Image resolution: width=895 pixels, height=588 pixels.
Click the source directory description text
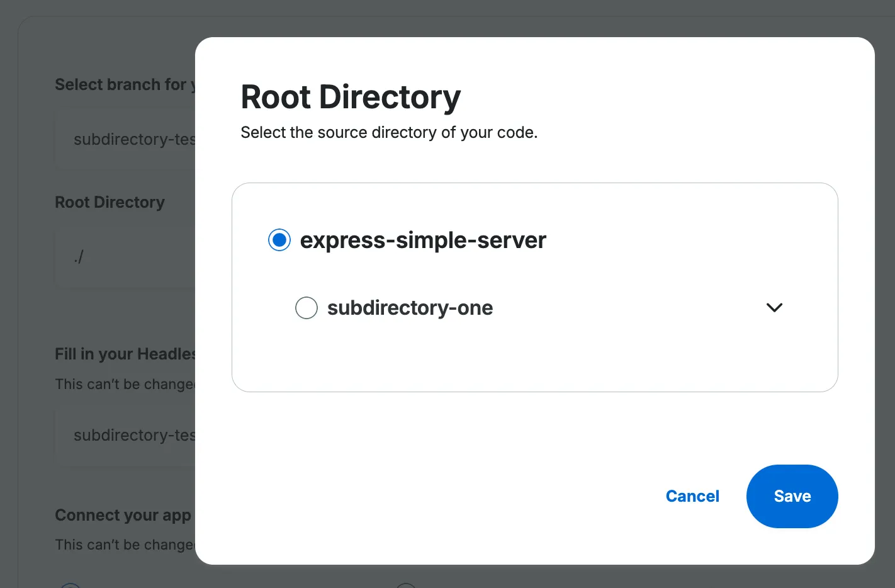point(389,132)
